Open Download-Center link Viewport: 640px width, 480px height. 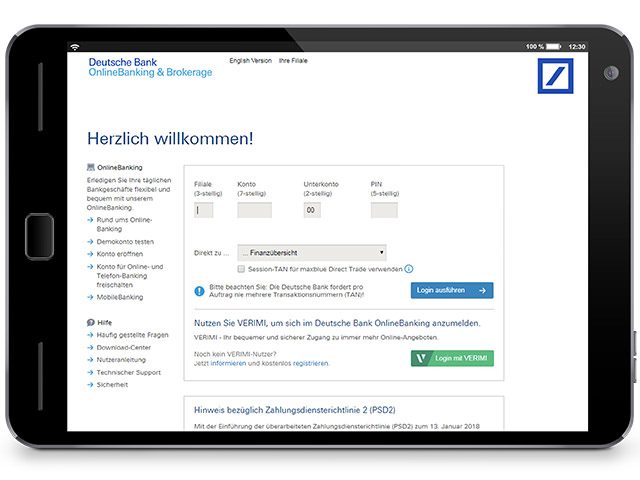pyautogui.click(x=124, y=347)
